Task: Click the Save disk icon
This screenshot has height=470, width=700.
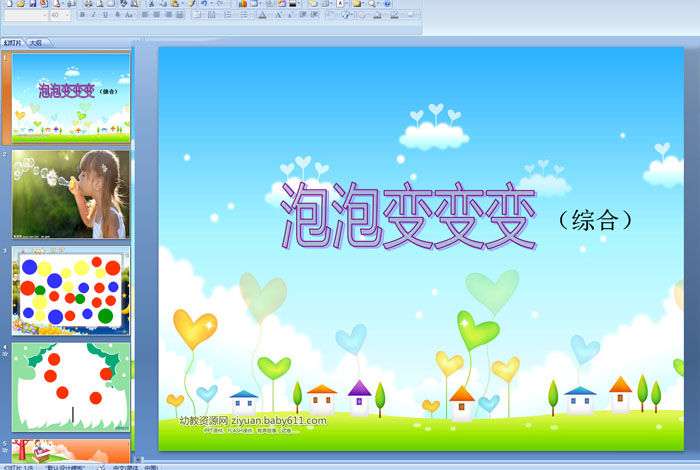Action: (33, 4)
